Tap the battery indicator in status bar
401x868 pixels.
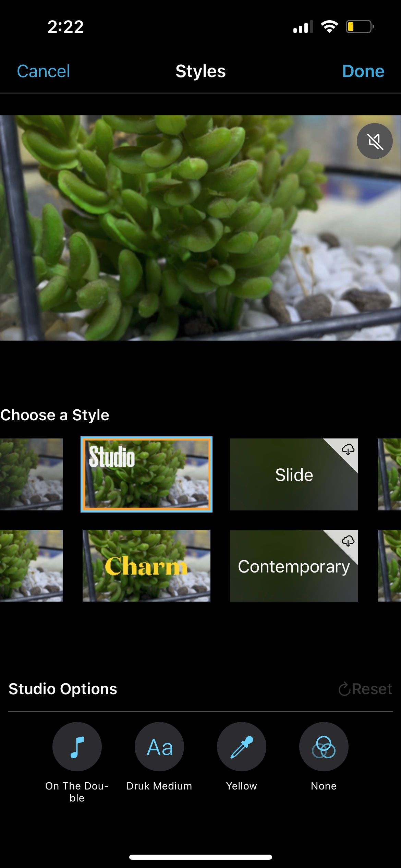pos(360,27)
